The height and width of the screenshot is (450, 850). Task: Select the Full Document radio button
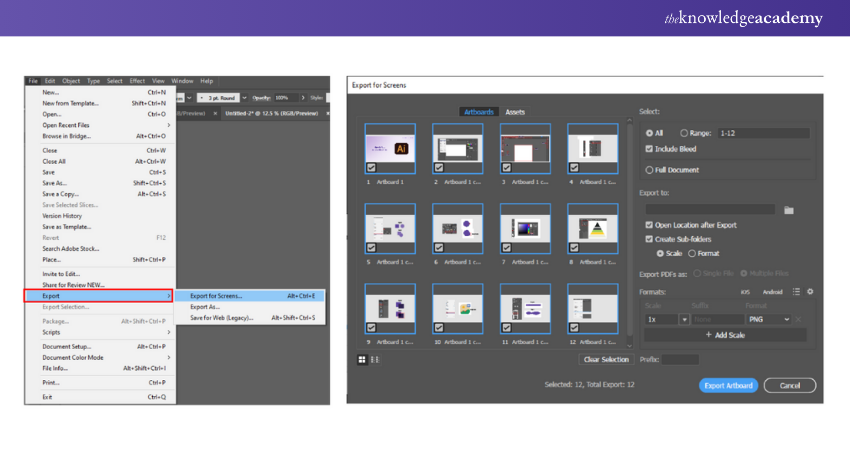coord(649,170)
